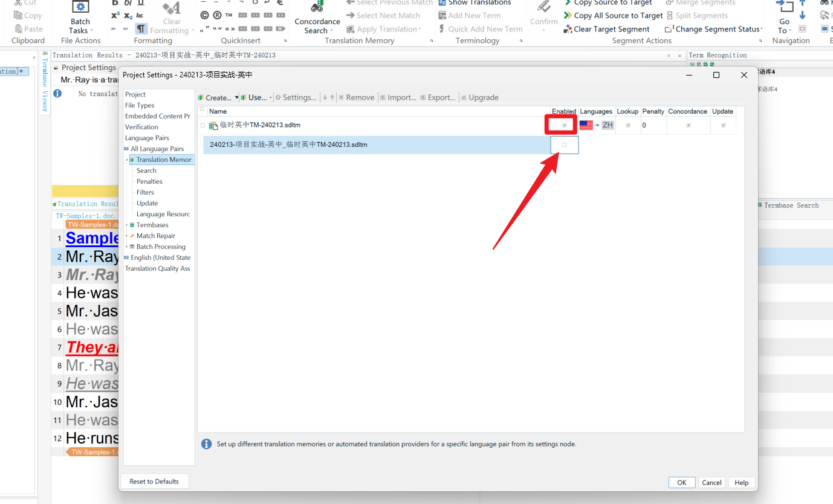Click the blue info icon in dialog footer

point(206,444)
